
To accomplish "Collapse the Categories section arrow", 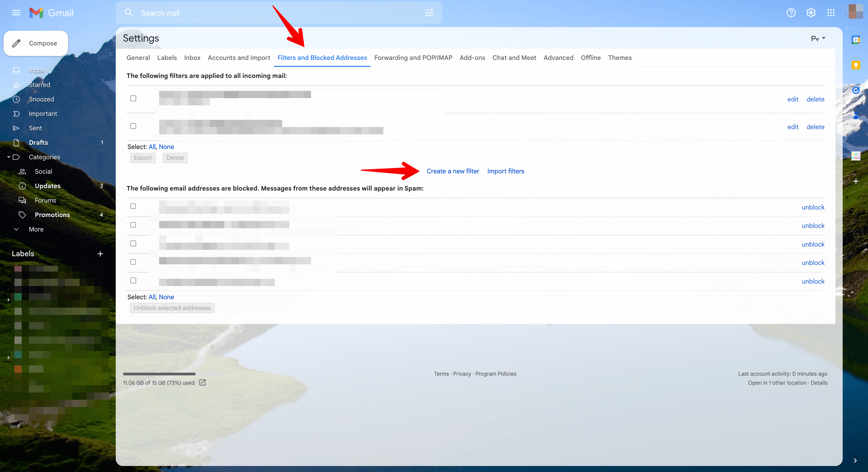I will point(8,157).
